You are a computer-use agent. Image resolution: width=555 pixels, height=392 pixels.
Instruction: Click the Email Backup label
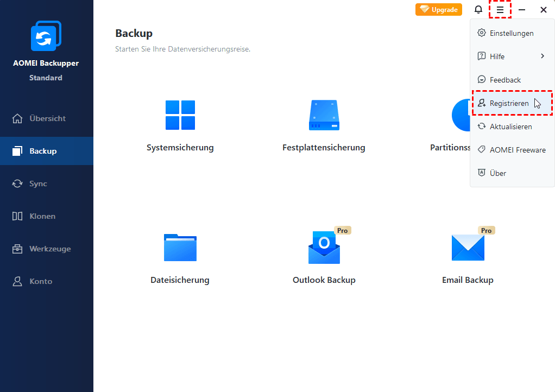pyautogui.click(x=468, y=280)
